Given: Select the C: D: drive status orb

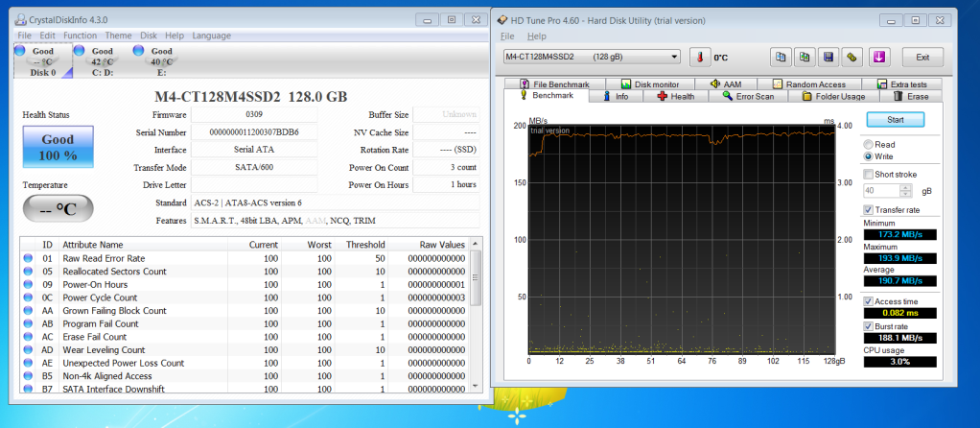Looking at the screenshot, I should tap(79, 51).
